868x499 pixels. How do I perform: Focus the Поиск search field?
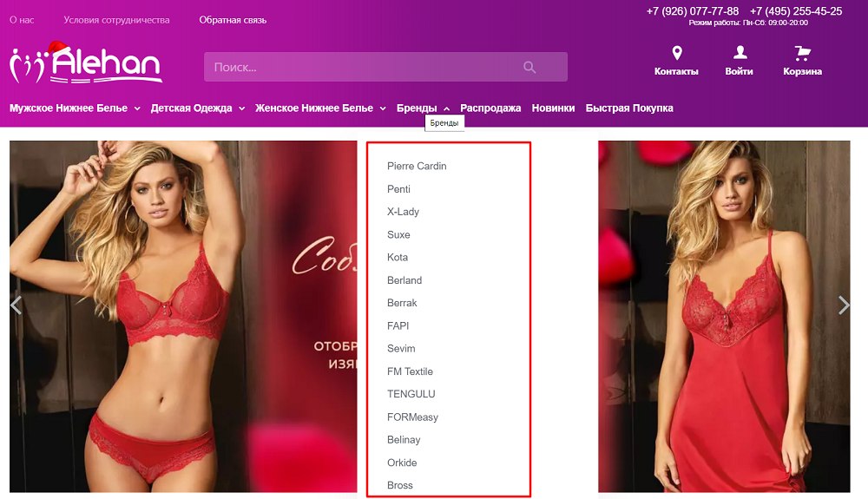click(x=385, y=67)
